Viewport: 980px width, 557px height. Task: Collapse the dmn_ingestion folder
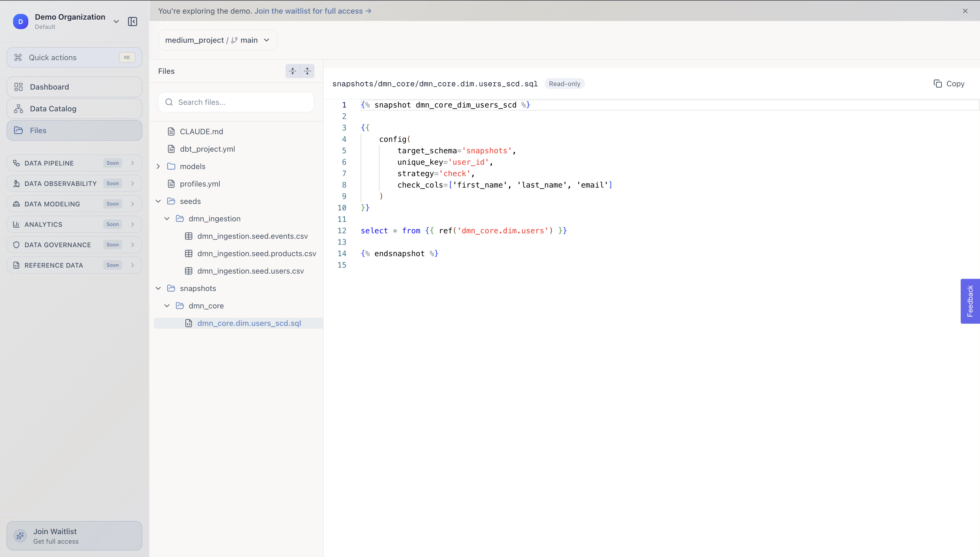(167, 219)
